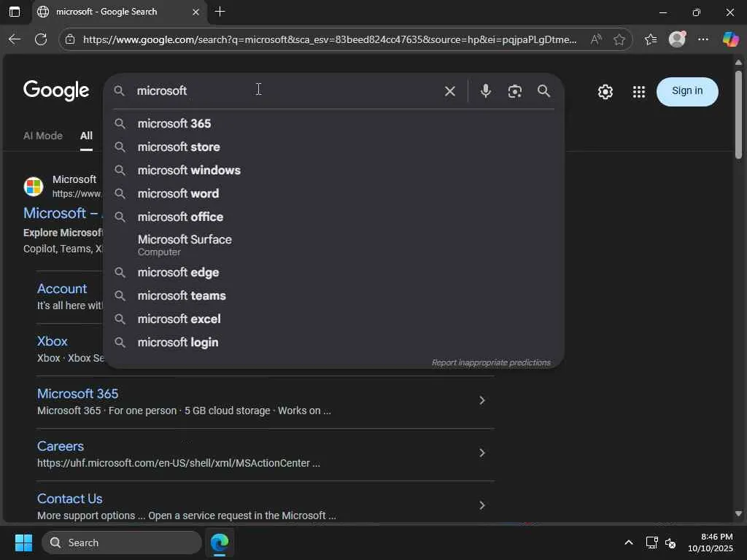The image size is (747, 560).
Task: Open the Microsoft 365 result link
Action: pyautogui.click(x=77, y=394)
